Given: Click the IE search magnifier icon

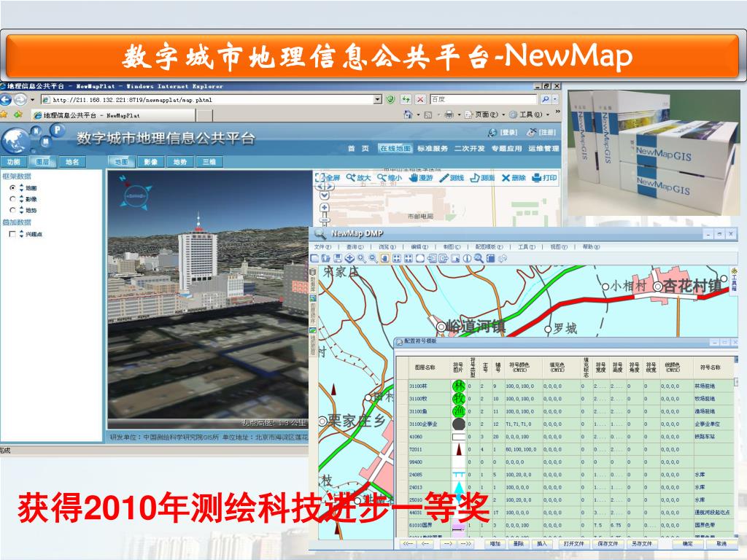Looking at the screenshot, I should point(546,99).
